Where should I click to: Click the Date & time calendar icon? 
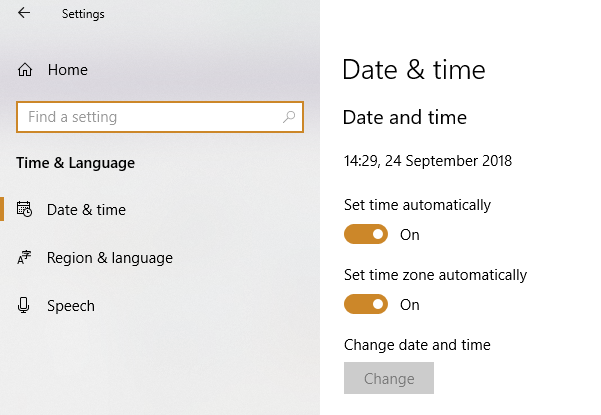pyautogui.click(x=24, y=209)
